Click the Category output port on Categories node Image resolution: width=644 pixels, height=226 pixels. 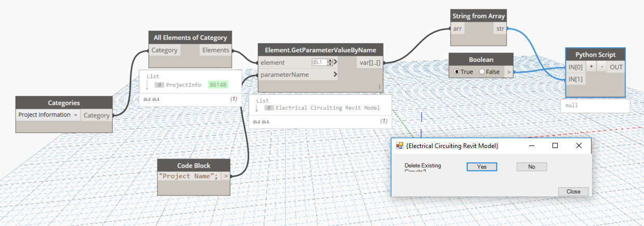(x=97, y=115)
